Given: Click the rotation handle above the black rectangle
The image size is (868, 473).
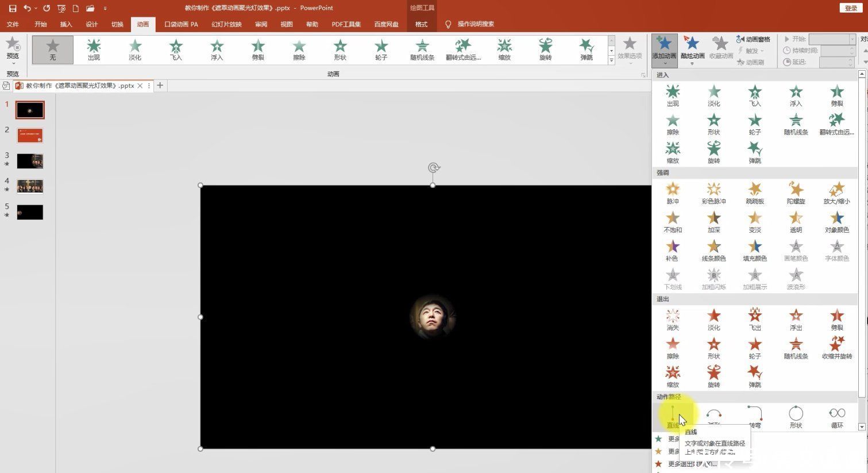Looking at the screenshot, I should [434, 167].
